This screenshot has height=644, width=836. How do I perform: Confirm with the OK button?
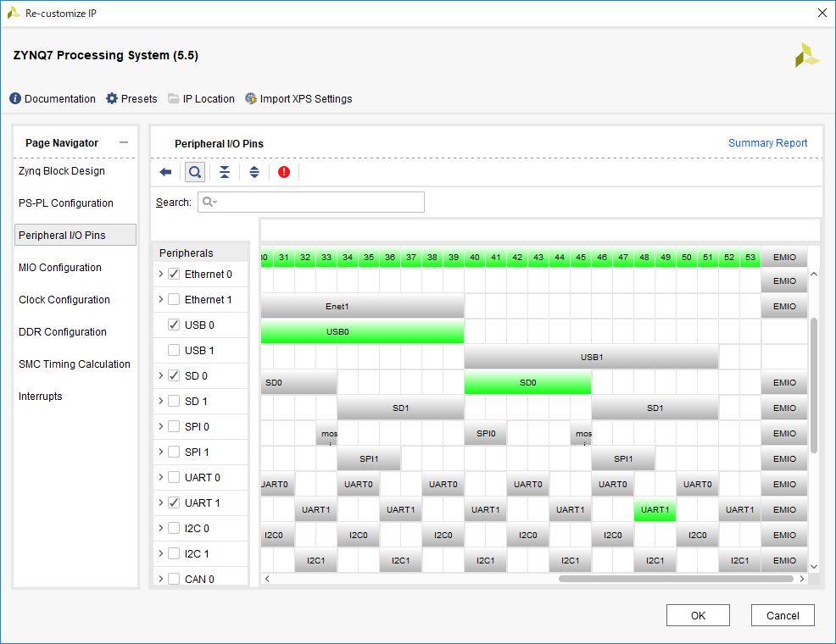pyautogui.click(x=698, y=615)
